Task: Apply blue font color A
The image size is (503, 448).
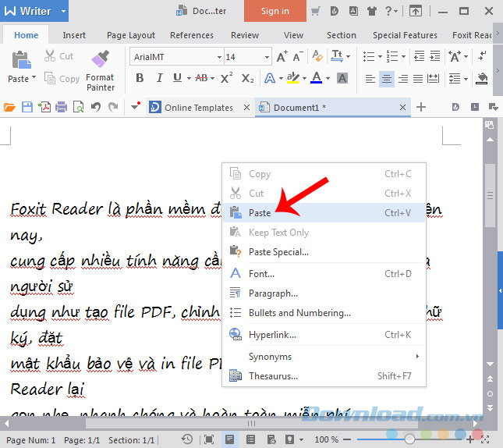Action: tap(317, 78)
